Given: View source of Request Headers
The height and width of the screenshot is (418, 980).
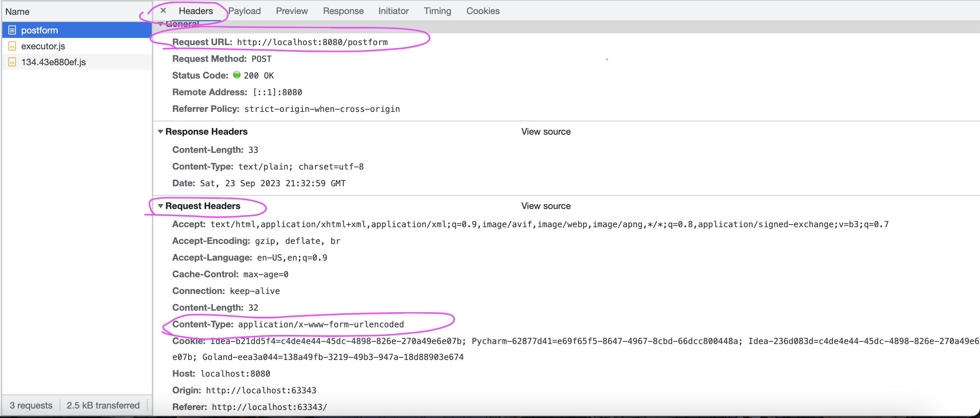Looking at the screenshot, I should tap(546, 206).
